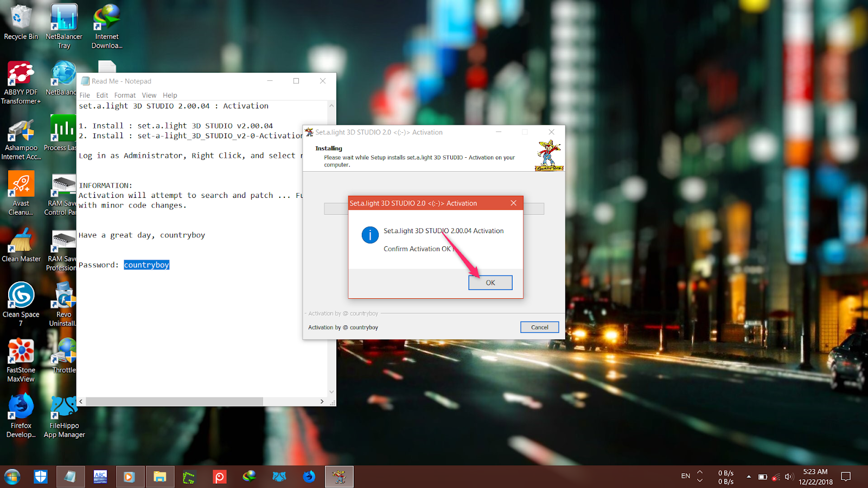The width and height of the screenshot is (868, 488).
Task: Open the View menu in Notepad
Action: click(x=149, y=95)
